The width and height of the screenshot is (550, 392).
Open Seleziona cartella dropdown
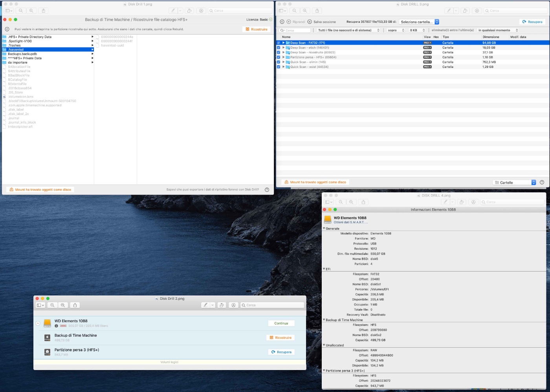click(419, 22)
